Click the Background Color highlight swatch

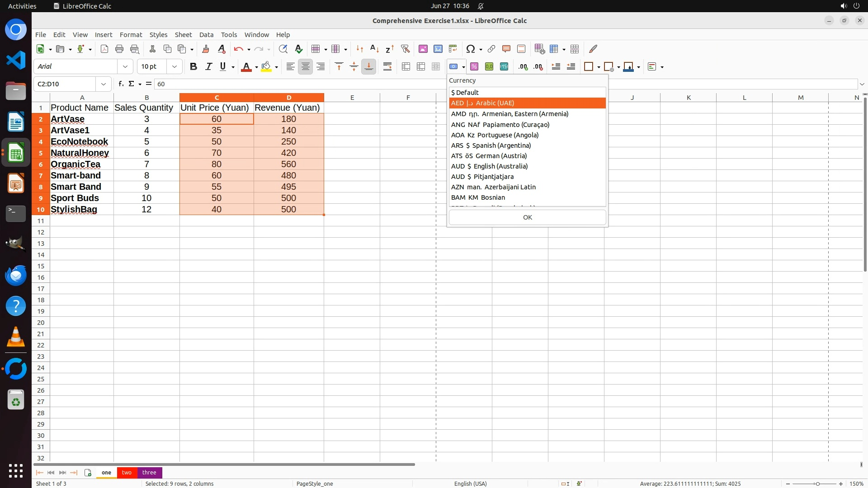click(x=266, y=67)
